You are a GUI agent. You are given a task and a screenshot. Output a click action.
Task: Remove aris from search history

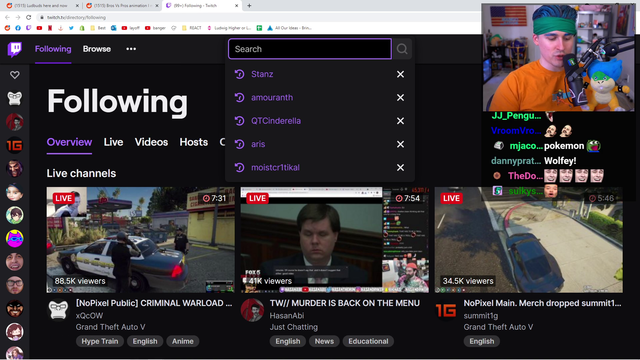click(400, 144)
